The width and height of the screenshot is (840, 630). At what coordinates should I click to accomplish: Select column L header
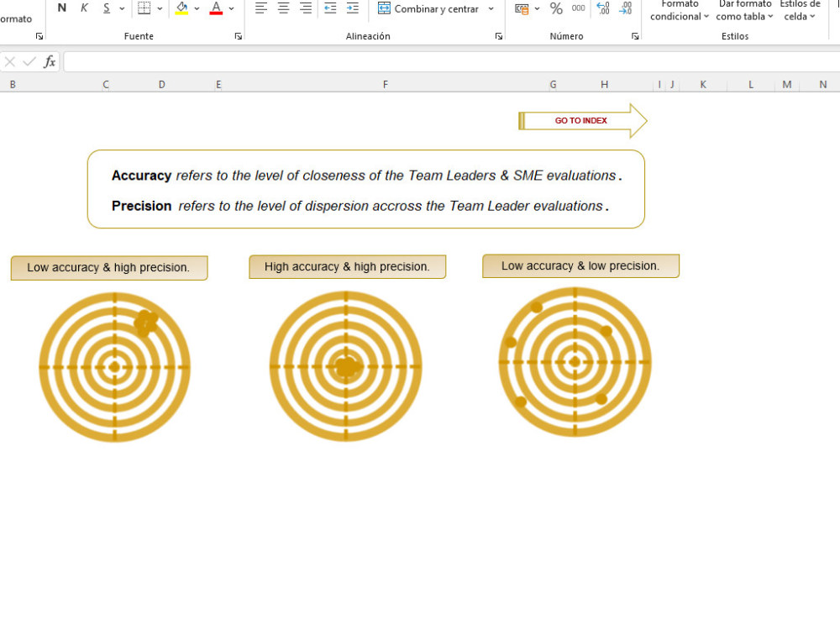click(750, 85)
